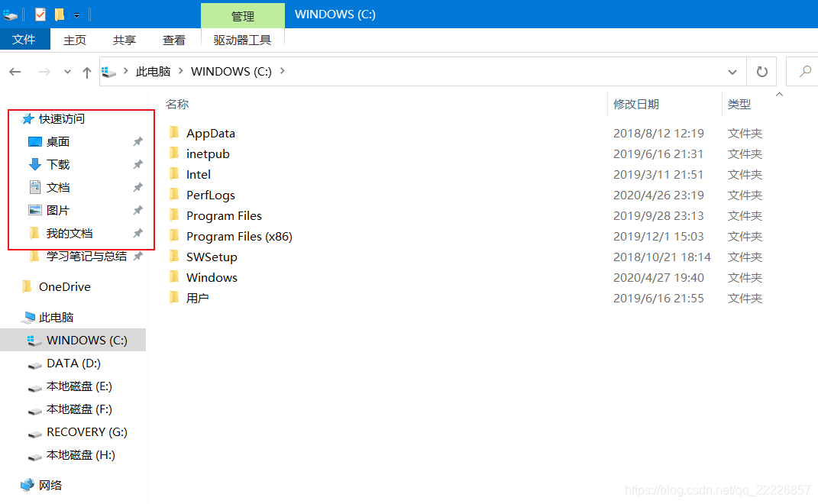The height and width of the screenshot is (504, 818).
Task: Open 学习笔记与总结 in quick access
Action: (x=86, y=257)
